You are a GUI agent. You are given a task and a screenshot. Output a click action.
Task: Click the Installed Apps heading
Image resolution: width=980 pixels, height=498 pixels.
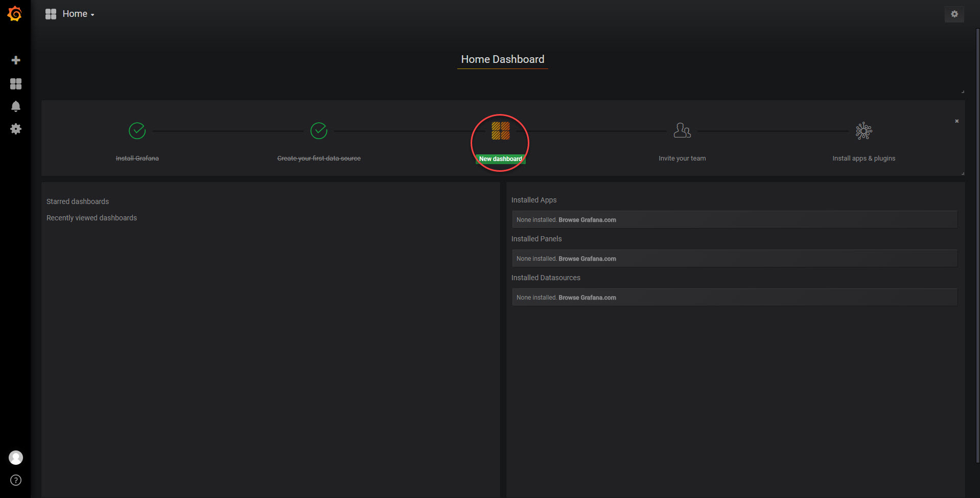coord(534,200)
